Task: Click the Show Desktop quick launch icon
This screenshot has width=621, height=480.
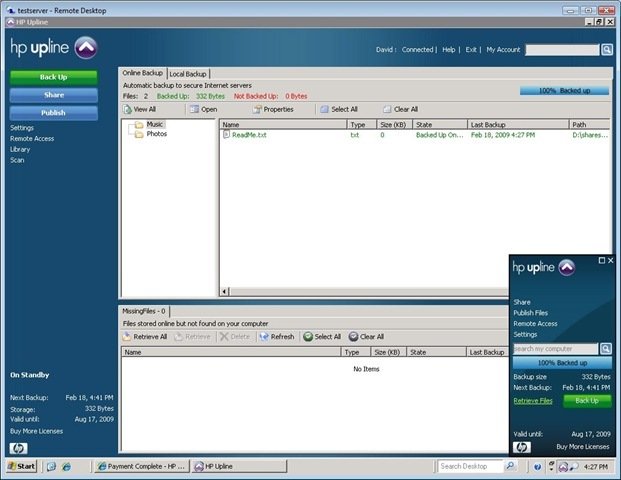Action: (x=51, y=467)
